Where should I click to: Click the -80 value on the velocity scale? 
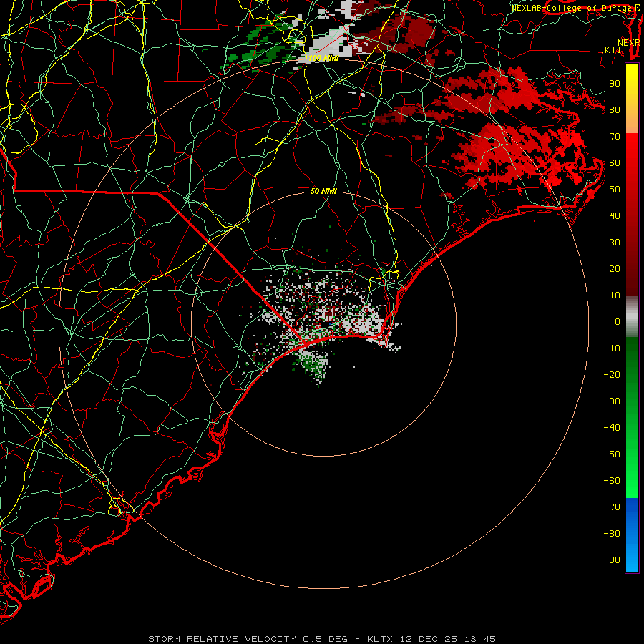pyautogui.click(x=612, y=534)
